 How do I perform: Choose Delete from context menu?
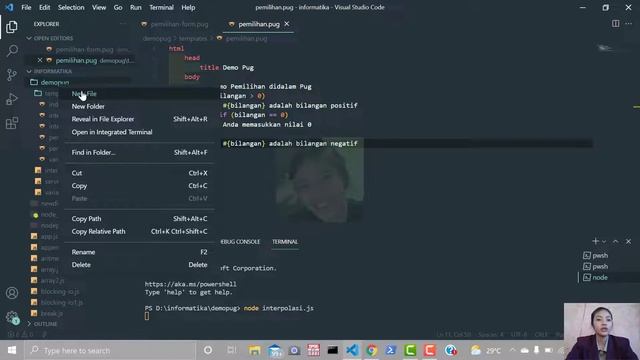(x=139, y=264)
